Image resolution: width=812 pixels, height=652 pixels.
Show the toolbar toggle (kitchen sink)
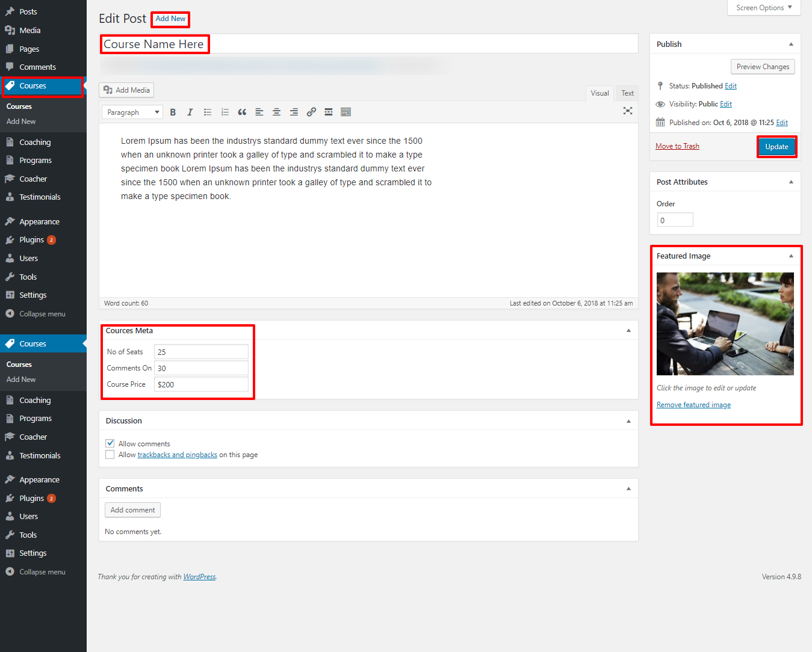click(x=346, y=112)
